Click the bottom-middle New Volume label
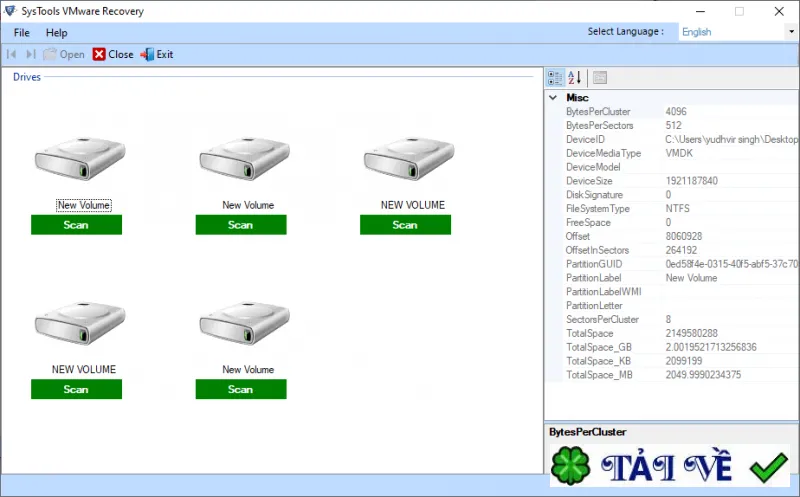 pos(248,369)
